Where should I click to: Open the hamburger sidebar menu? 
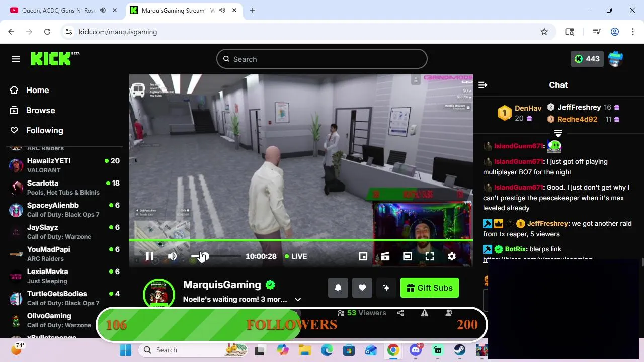[16, 59]
